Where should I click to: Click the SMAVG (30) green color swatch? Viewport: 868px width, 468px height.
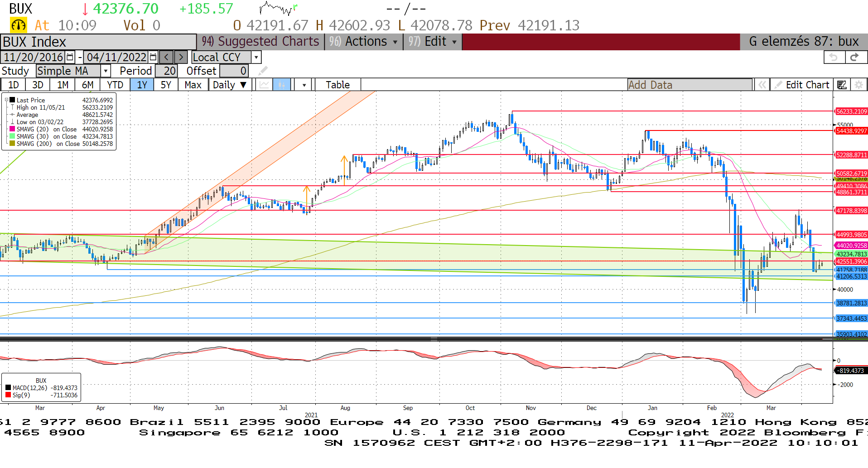coord(12,136)
